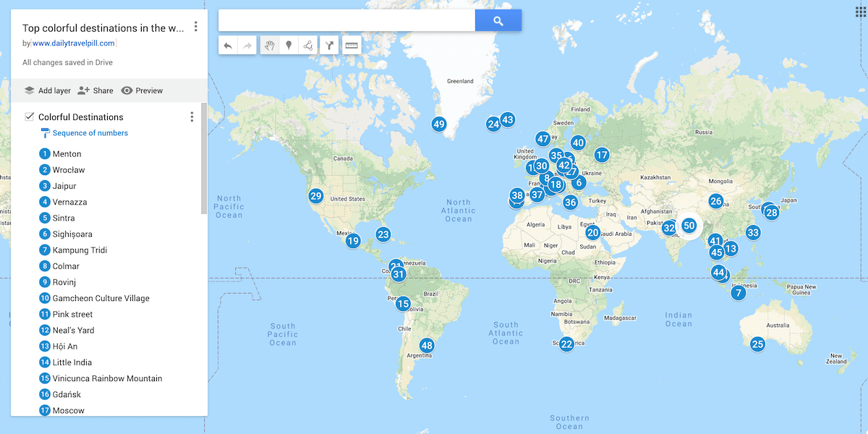The image size is (868, 434).
Task: Open Sequence of numbers style settings
Action: click(x=90, y=133)
